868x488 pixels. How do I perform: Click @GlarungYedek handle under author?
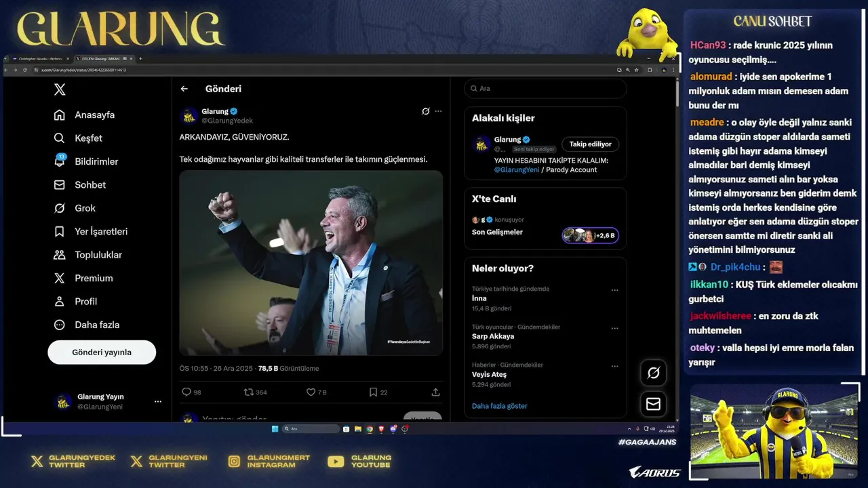point(227,121)
